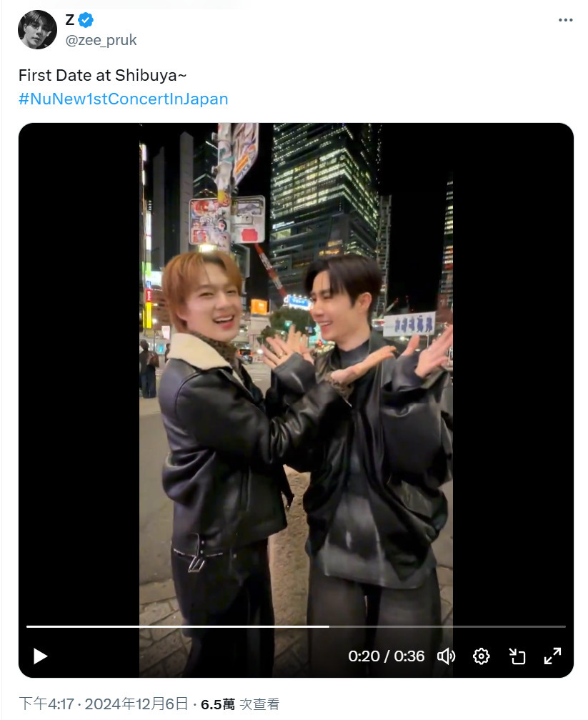Click the 0:20 / 0:36 time display
Screen dimensions: 588x720
(x=386, y=656)
